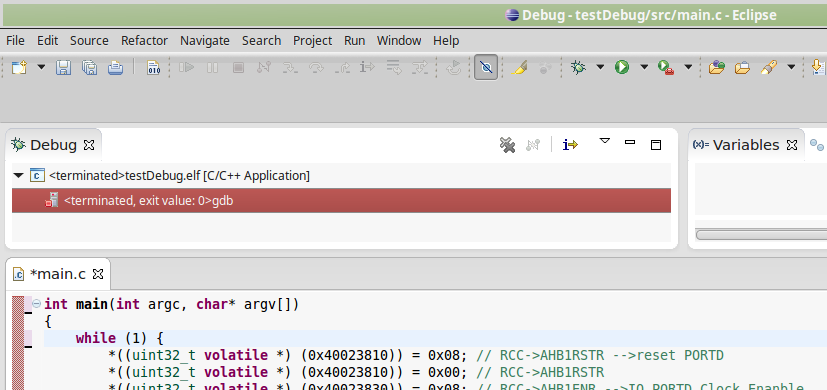Close the Variables view tab
The width and height of the screenshot is (827, 390).
792,145
